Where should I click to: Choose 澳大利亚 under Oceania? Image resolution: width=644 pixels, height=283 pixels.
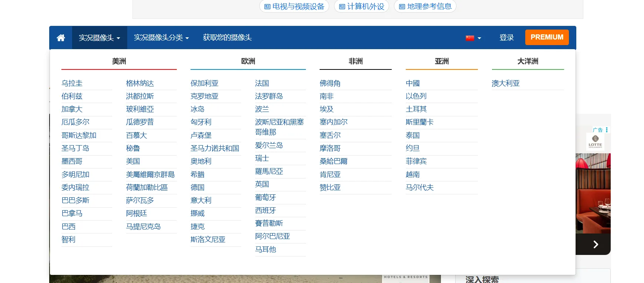coord(506,83)
